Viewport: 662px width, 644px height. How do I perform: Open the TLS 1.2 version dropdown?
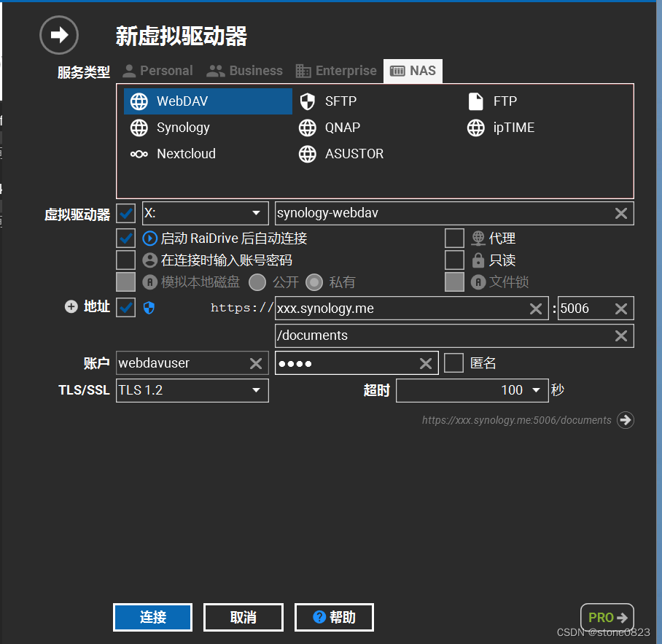192,390
